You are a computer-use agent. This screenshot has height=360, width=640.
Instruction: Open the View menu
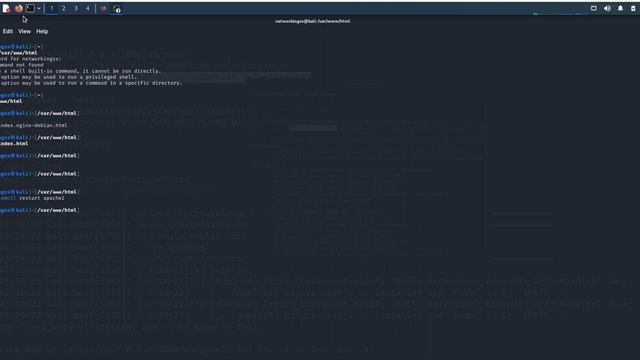pyautogui.click(x=24, y=31)
